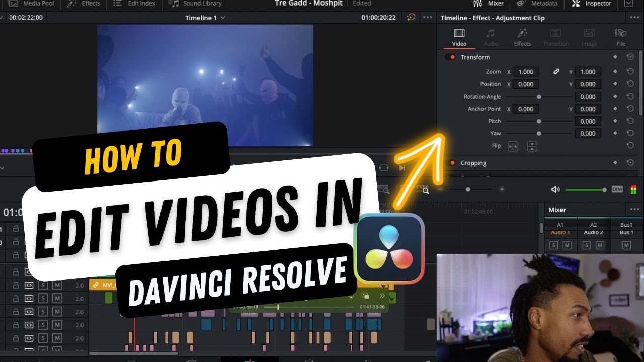Add a keyframe for Position
This screenshot has width=644, height=362.
615,84
